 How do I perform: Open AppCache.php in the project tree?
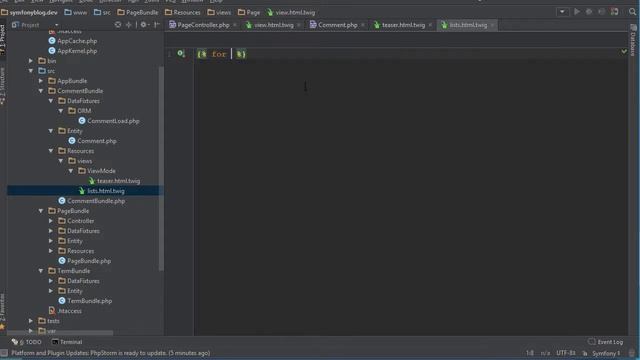[77, 41]
